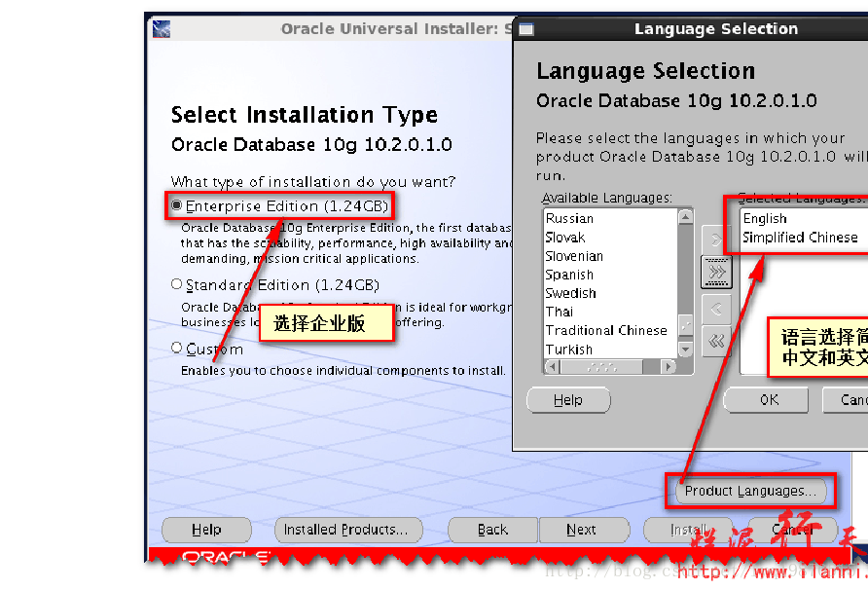Screen dimensions: 868x590
Task: Click the move-all right double-arrow button
Action: 716,272
